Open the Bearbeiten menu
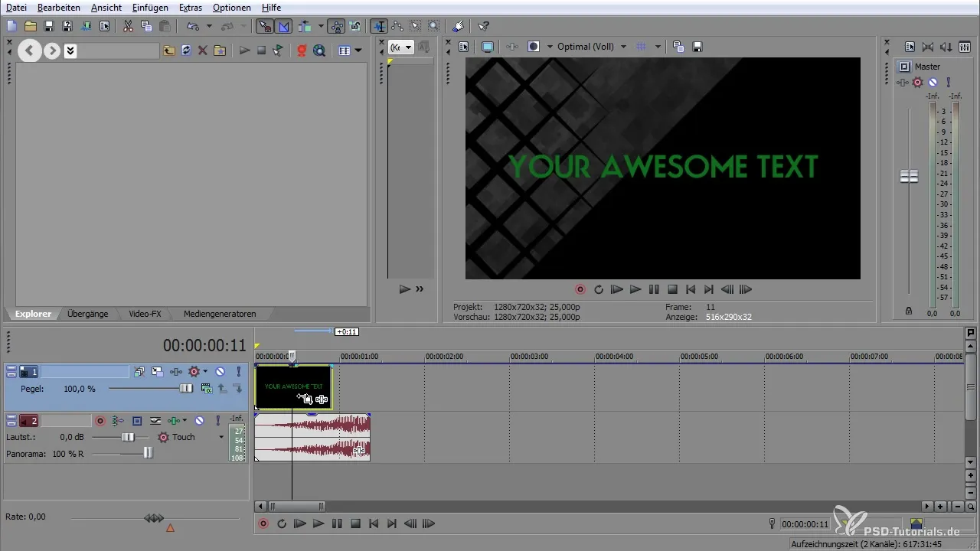Image resolution: width=980 pixels, height=551 pixels. 58,7
